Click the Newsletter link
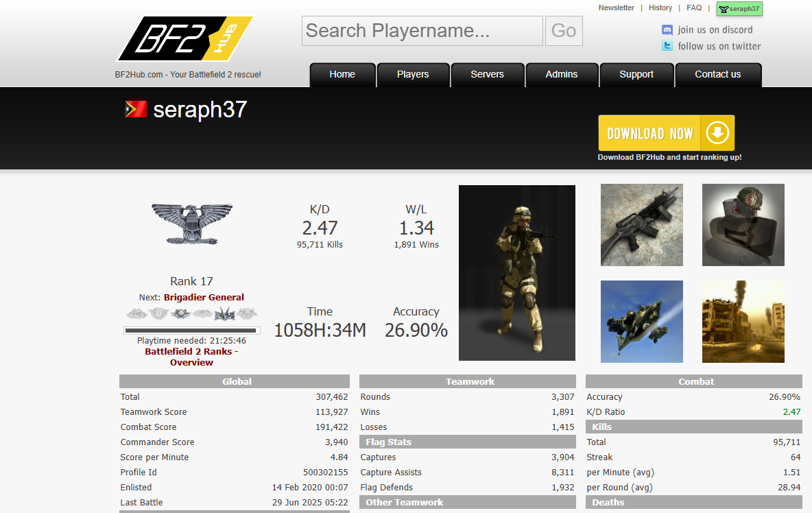The width and height of the screenshot is (812, 513). [x=617, y=8]
